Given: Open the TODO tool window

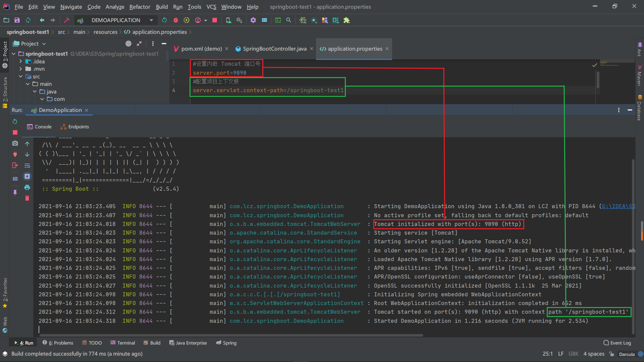Looking at the screenshot, I should click(x=92, y=343).
